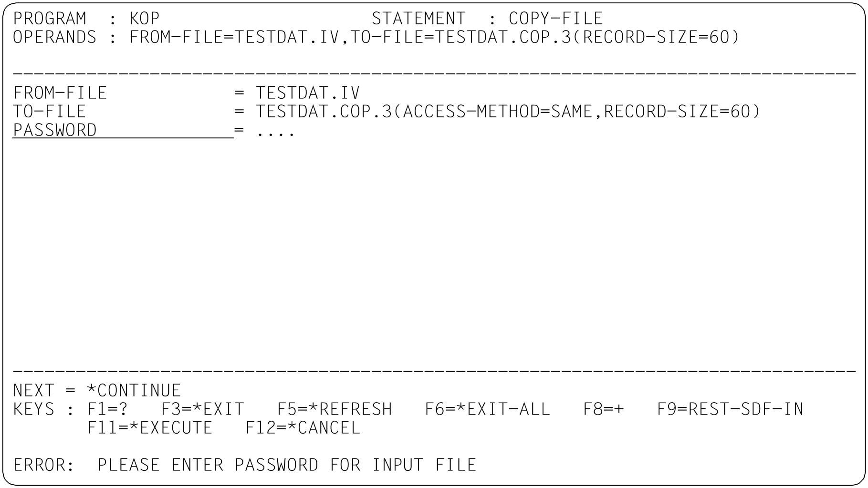The width and height of the screenshot is (868, 488).
Task: Click F9=REST-SDF-IN key label
Action: tap(730, 409)
